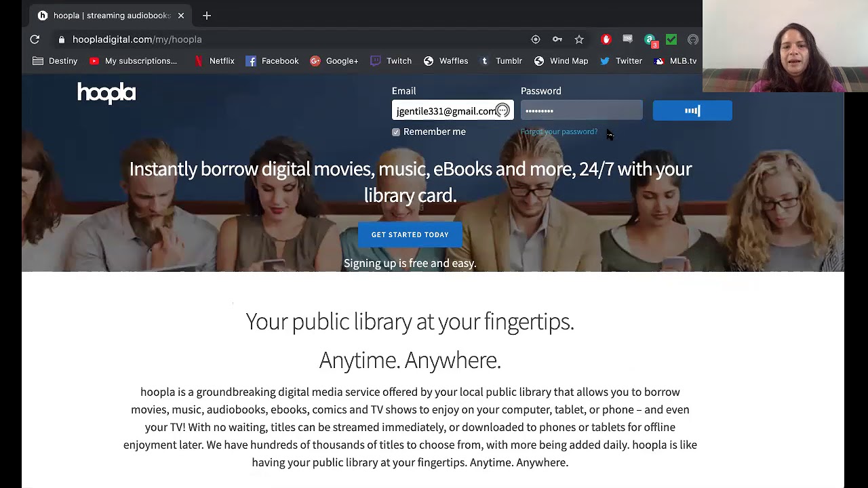868x488 pixels.
Task: Click the password manager icon in Email field
Action: pyautogui.click(x=502, y=110)
